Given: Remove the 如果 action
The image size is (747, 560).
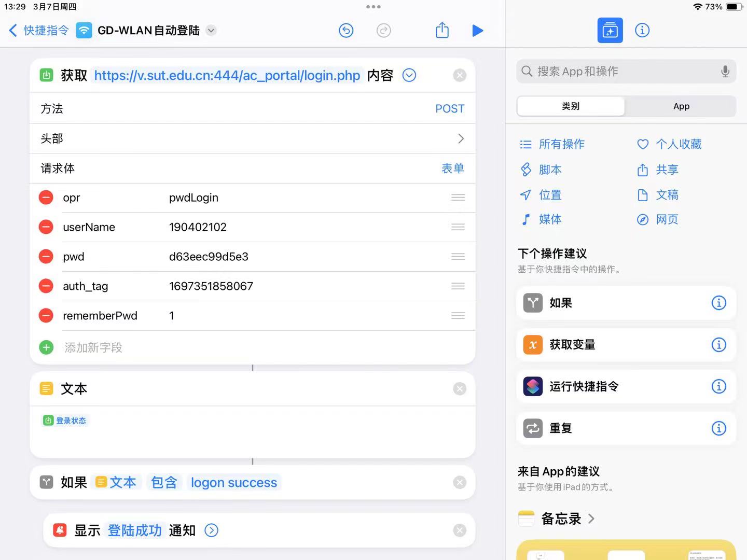Looking at the screenshot, I should (x=460, y=483).
